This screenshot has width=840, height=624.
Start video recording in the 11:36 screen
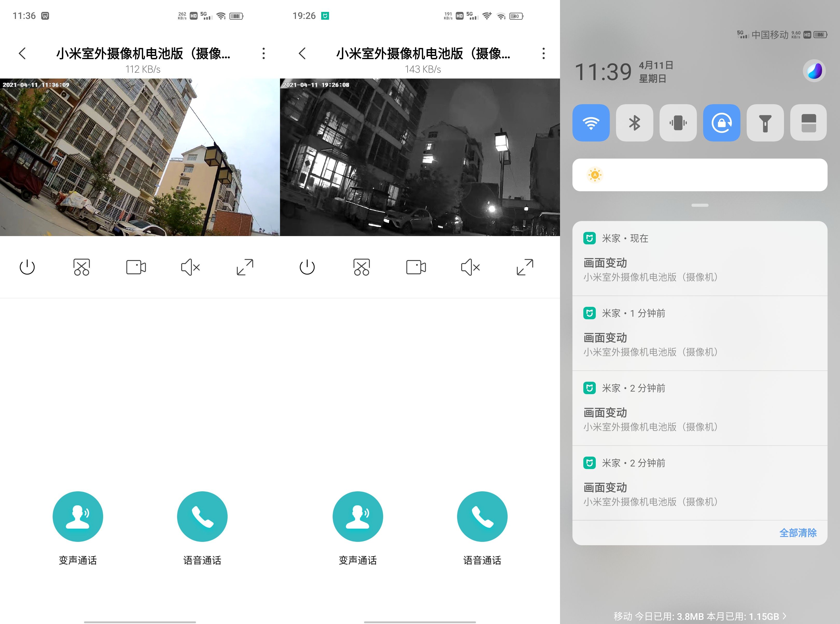pyautogui.click(x=136, y=267)
